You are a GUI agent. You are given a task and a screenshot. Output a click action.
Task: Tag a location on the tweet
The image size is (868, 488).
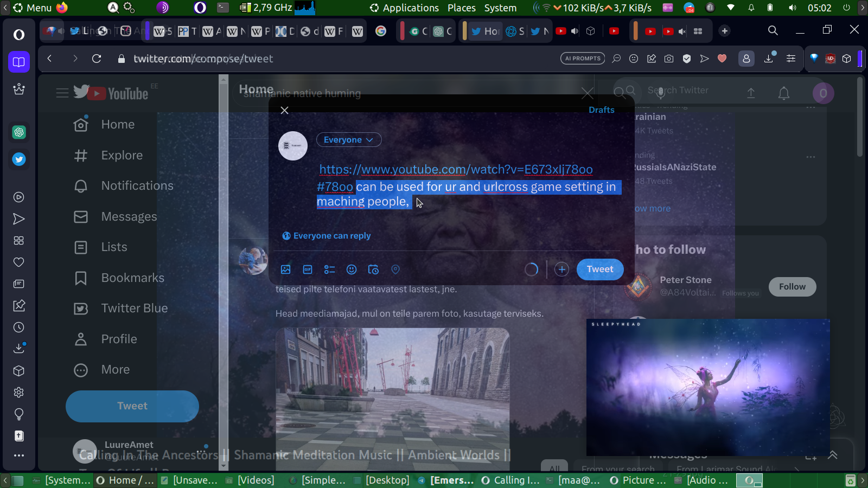395,269
